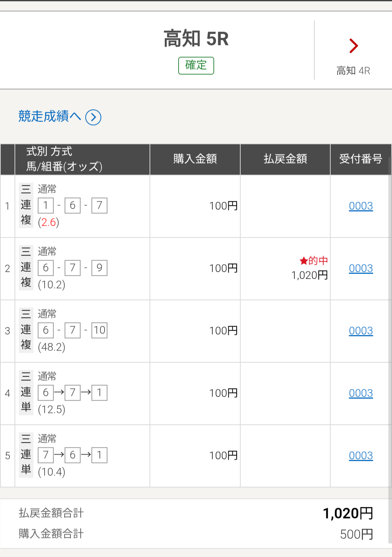
Task: Click horse number 9 box in row 2
Action: tap(99, 268)
